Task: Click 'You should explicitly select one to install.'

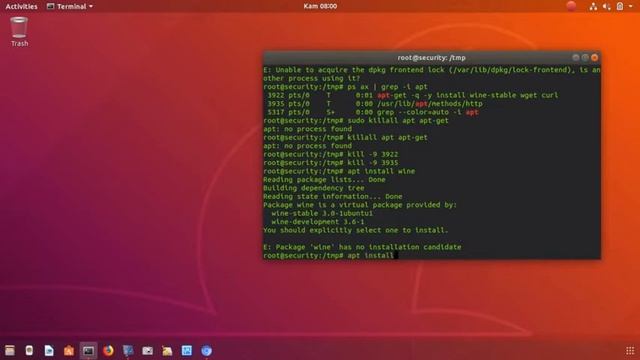Action: pos(356,230)
